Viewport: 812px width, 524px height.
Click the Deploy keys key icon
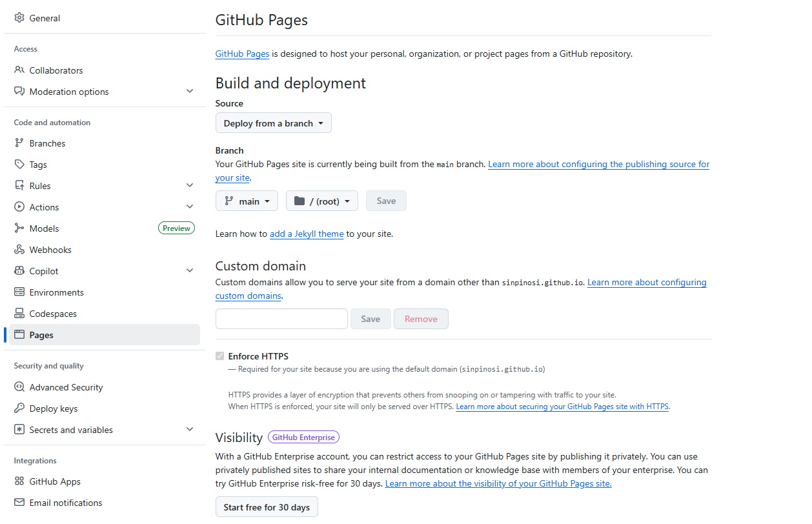(x=19, y=408)
